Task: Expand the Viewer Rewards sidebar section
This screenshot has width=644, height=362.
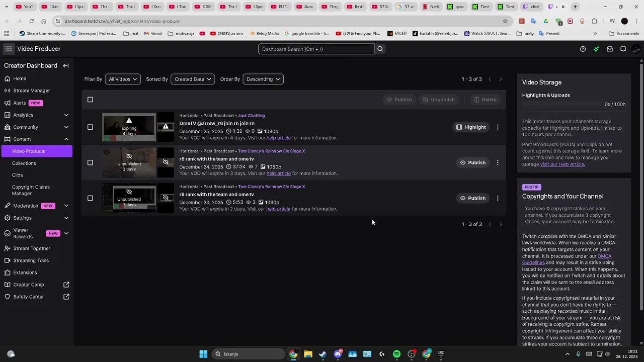Action: pos(66,233)
